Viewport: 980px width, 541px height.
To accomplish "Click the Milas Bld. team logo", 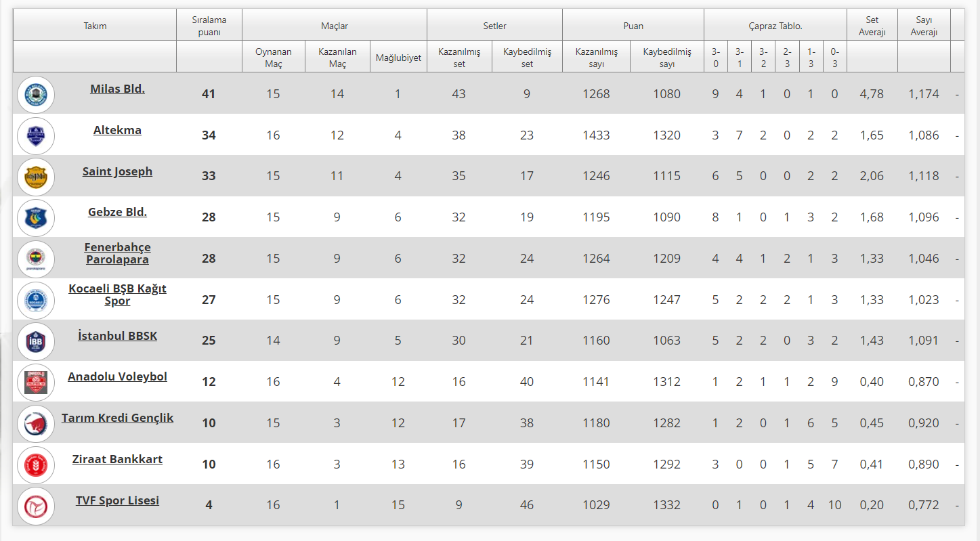I will click(35, 94).
